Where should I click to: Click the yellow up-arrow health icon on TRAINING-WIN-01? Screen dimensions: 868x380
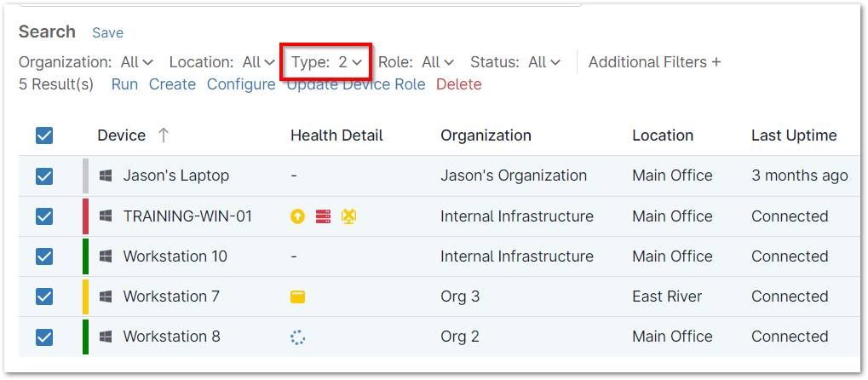(x=296, y=216)
